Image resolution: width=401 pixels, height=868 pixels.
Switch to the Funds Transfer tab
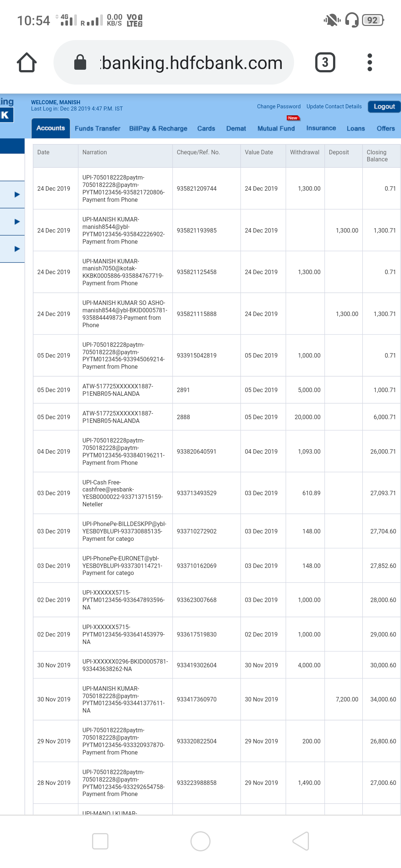coord(98,128)
